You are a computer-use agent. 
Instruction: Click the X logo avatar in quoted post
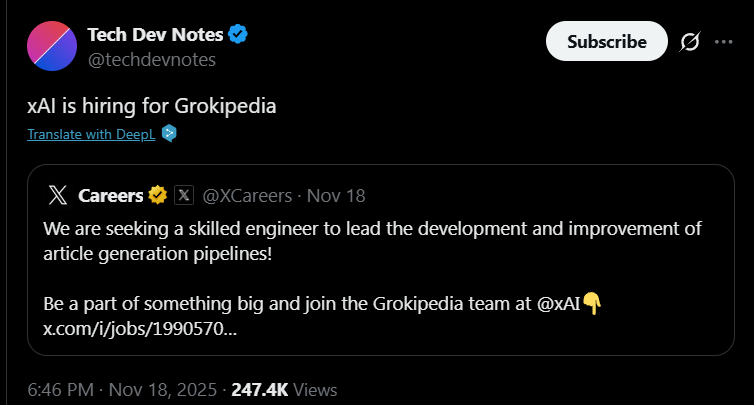pyautogui.click(x=59, y=194)
